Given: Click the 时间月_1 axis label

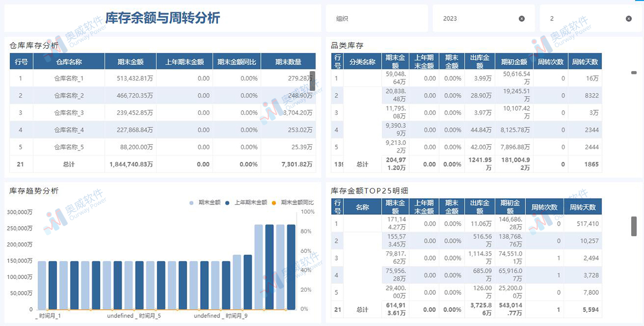Looking at the screenshot, I should pos(48,316).
